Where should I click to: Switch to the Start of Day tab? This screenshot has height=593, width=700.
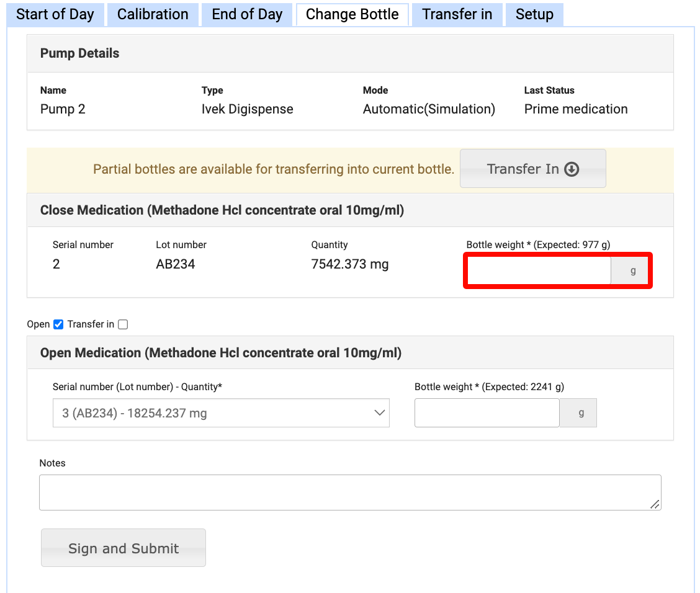[55, 14]
